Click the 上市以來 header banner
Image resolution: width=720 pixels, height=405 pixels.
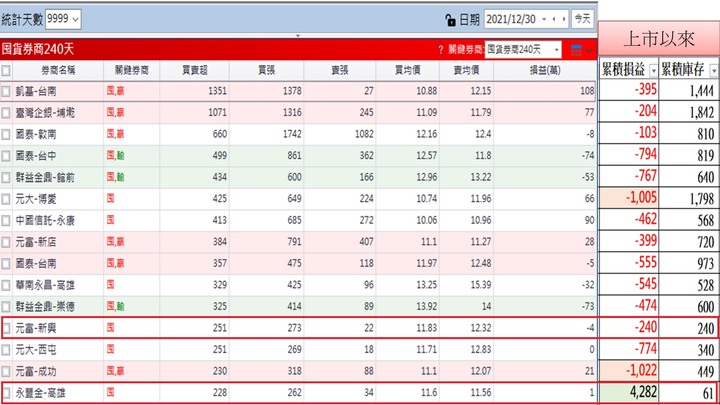click(659, 39)
